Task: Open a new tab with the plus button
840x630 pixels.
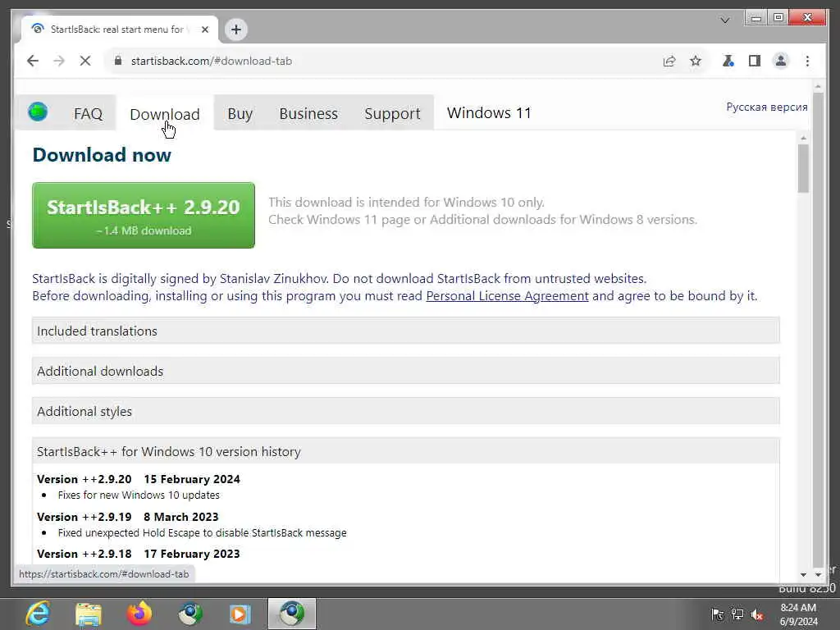Action: (236, 30)
